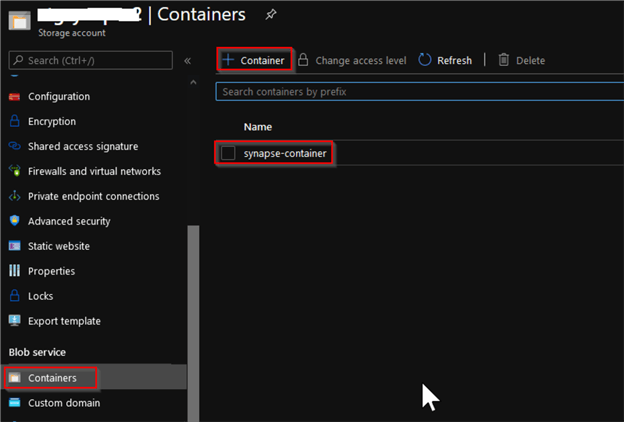Click the Encryption lock icon
The width and height of the screenshot is (624, 422).
14,121
